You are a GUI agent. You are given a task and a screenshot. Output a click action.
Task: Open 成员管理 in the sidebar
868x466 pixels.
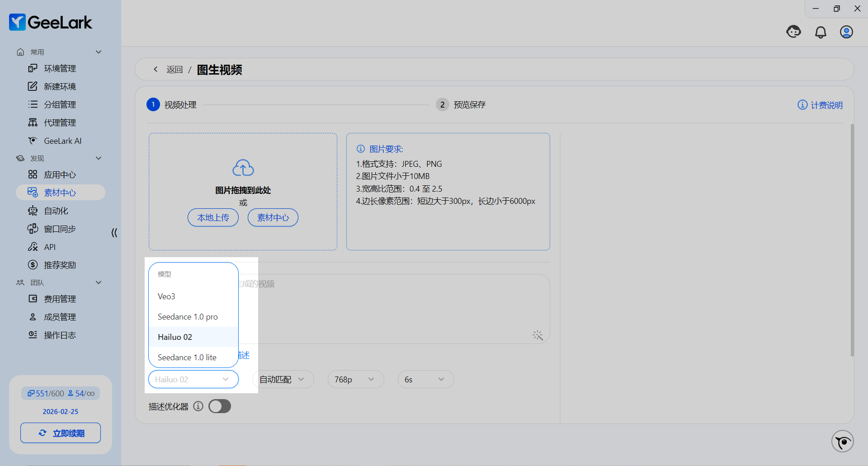tap(61, 317)
